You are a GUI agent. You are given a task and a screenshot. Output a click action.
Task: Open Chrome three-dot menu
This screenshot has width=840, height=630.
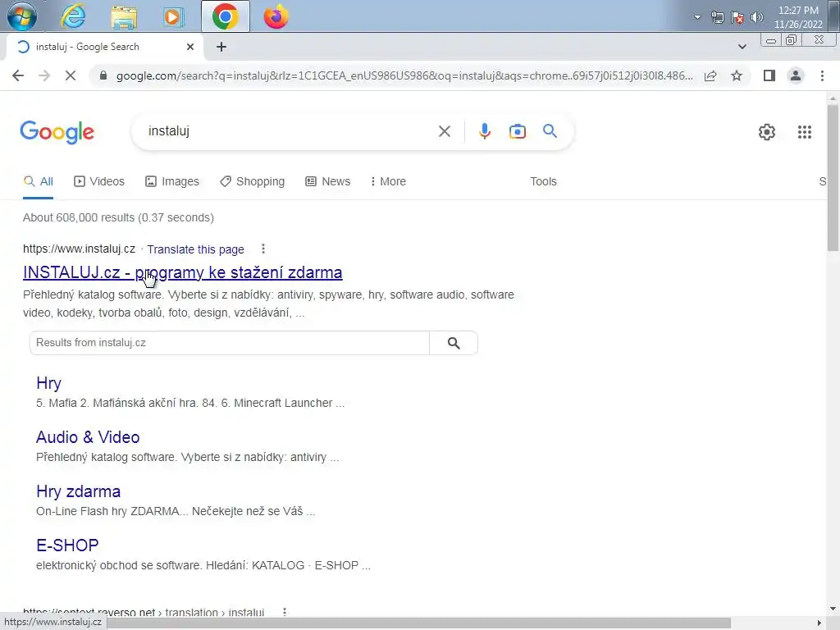coord(822,75)
